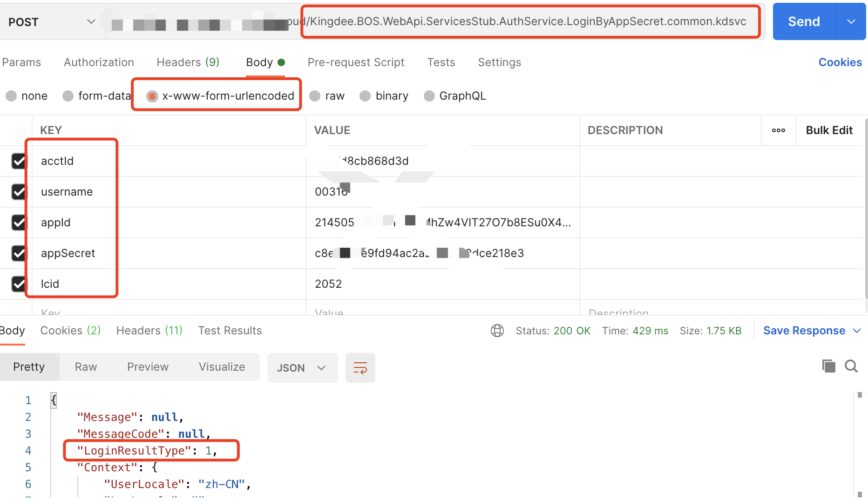Open Bulk Edit for request body parameters
868x502 pixels.
(829, 130)
